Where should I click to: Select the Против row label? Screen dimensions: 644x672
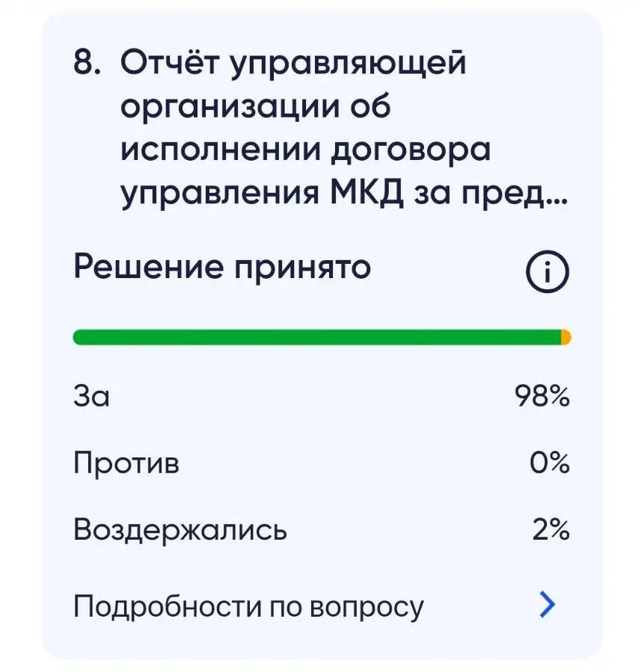(126, 463)
